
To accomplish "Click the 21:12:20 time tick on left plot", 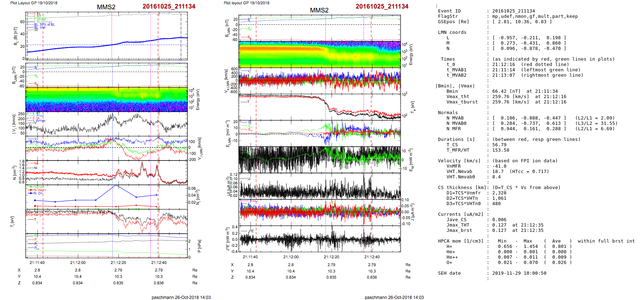I will pos(118,263).
